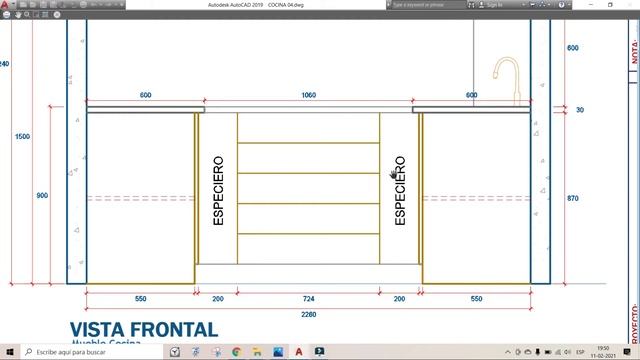Switch keyboard language ESP indicator

tap(580, 352)
